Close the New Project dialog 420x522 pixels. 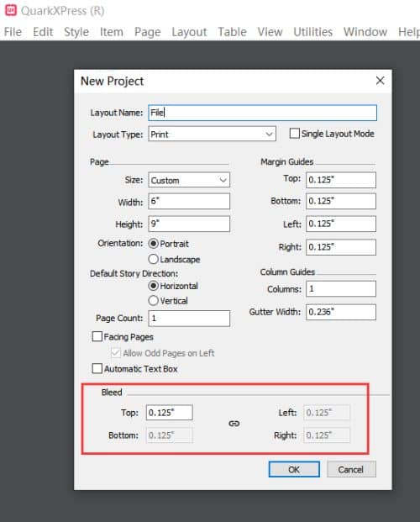[380, 81]
